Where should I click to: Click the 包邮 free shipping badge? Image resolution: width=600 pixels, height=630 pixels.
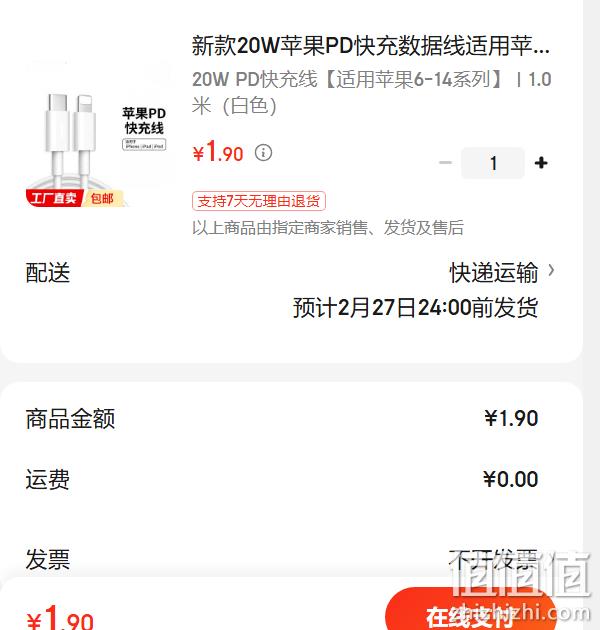[102, 198]
